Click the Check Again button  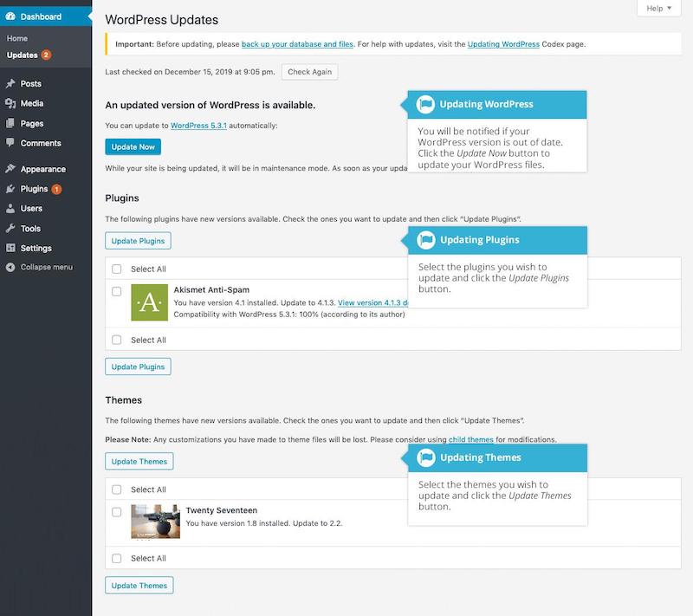[x=310, y=72]
